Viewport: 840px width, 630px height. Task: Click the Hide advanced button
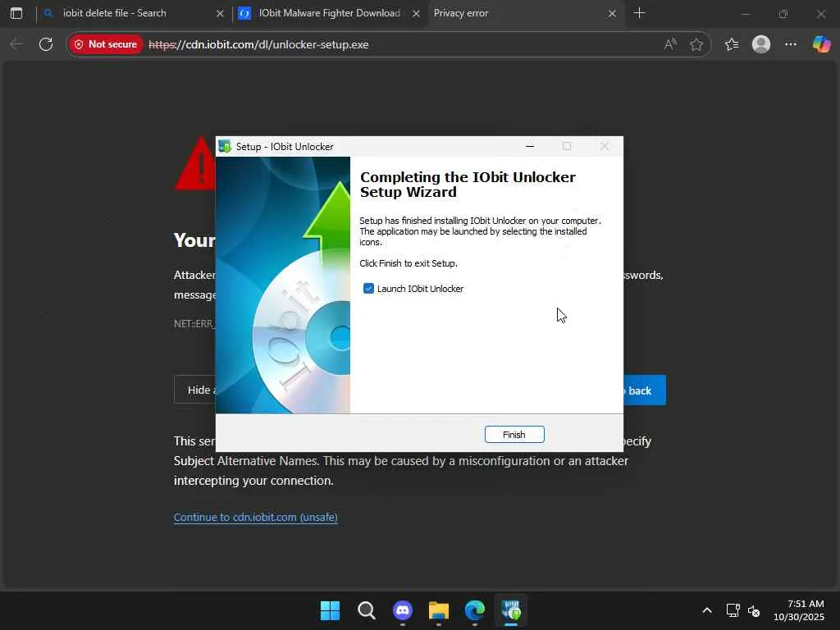point(195,390)
